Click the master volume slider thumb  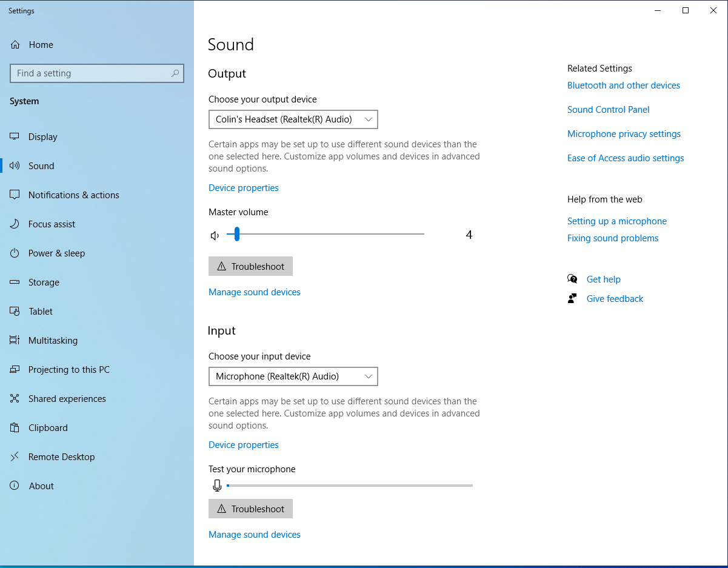[x=237, y=234]
